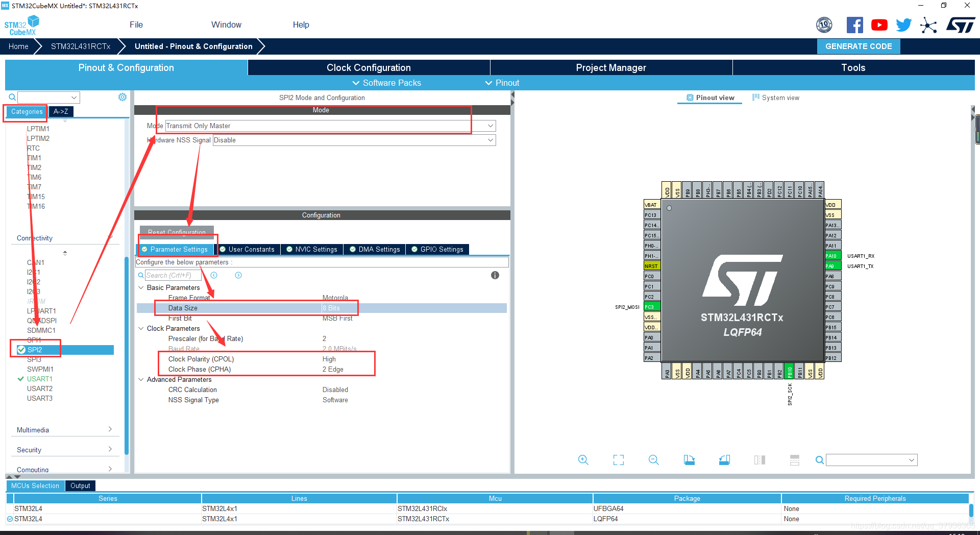Open the Output tab
Screen dimensions: 980x535
[80, 485]
